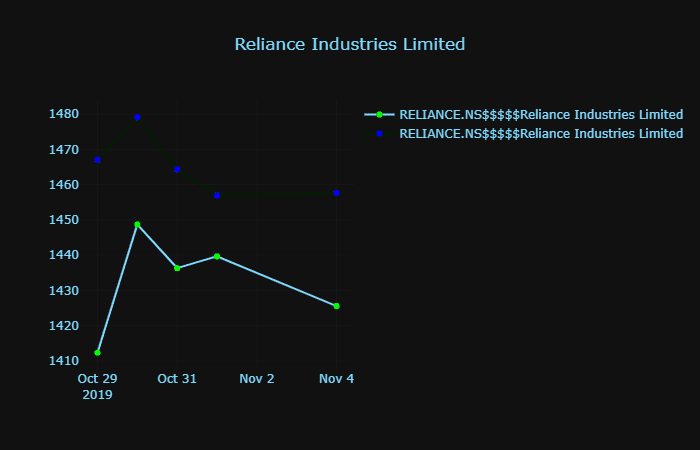Click the Reliance Industries Limited chart title
Screen dimensions: 700x450
pos(350,44)
